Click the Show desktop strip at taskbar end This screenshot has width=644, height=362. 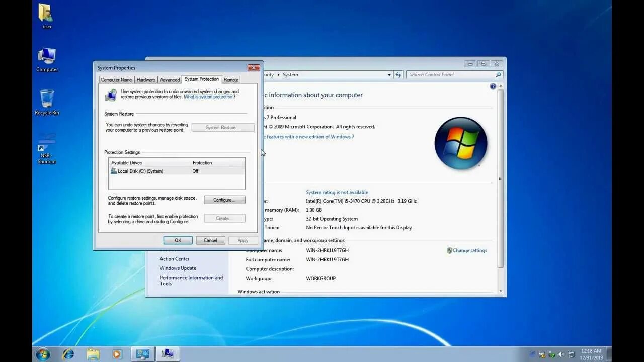608,354
